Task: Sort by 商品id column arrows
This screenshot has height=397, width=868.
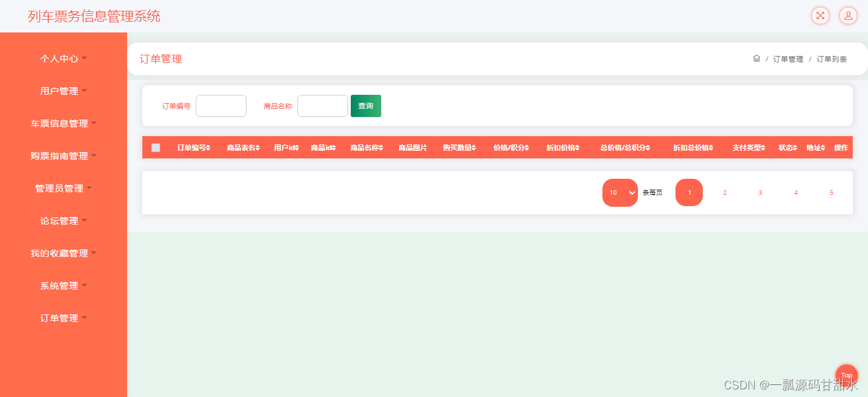Action: 333,148
